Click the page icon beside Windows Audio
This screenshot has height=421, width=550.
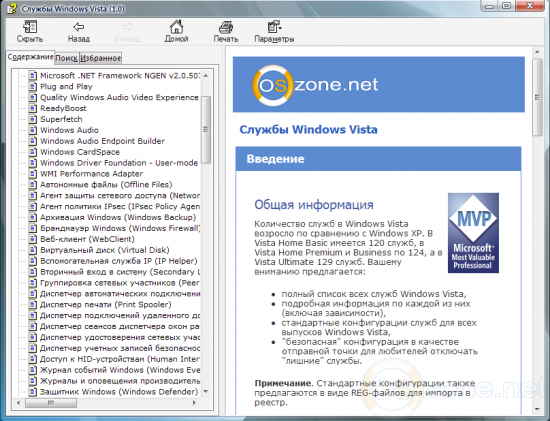click(33, 130)
